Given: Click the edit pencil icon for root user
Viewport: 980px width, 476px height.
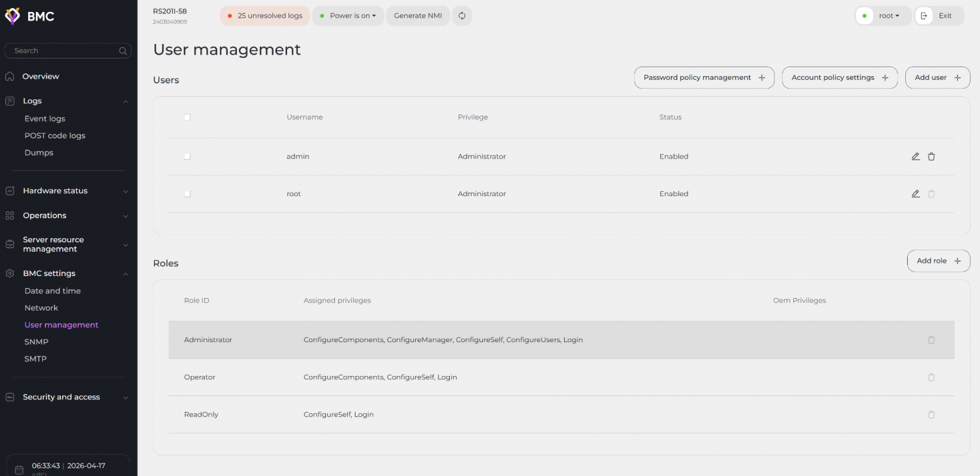Looking at the screenshot, I should [x=915, y=194].
